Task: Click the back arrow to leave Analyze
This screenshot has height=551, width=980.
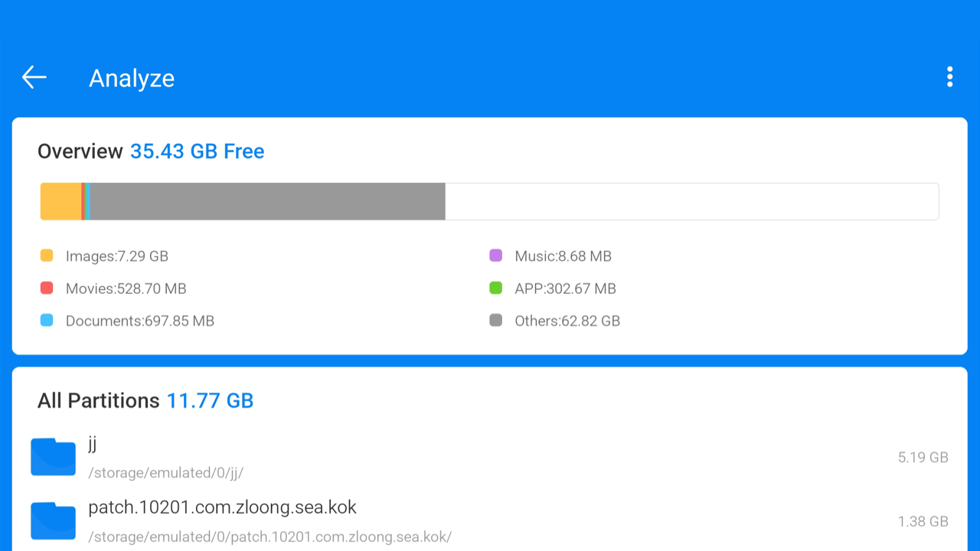Action: pyautogui.click(x=33, y=77)
